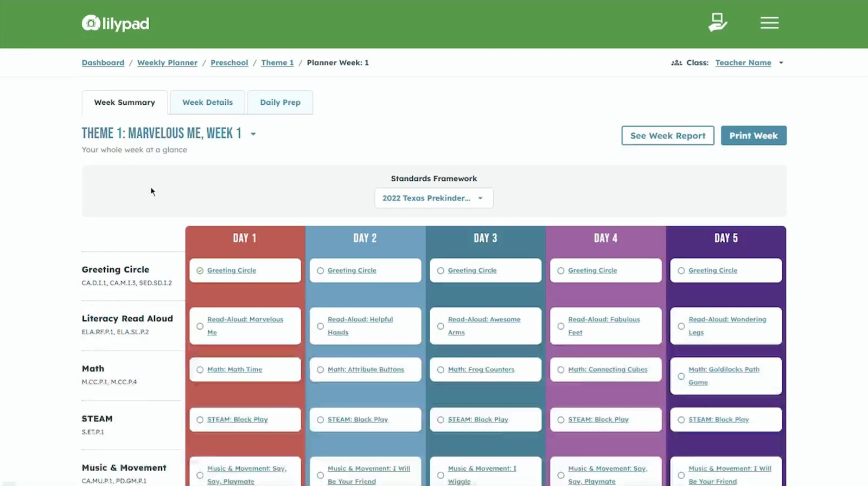Open the hamburger menu
868x486 pixels.
(x=769, y=23)
